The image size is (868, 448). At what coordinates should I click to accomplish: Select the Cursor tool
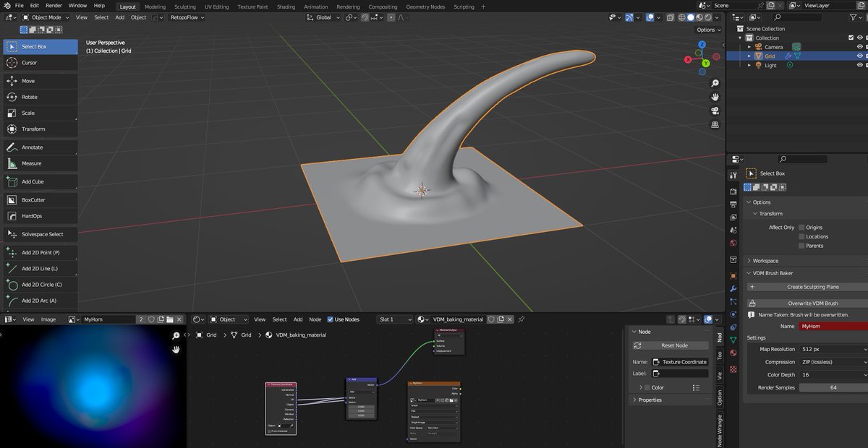click(x=40, y=63)
